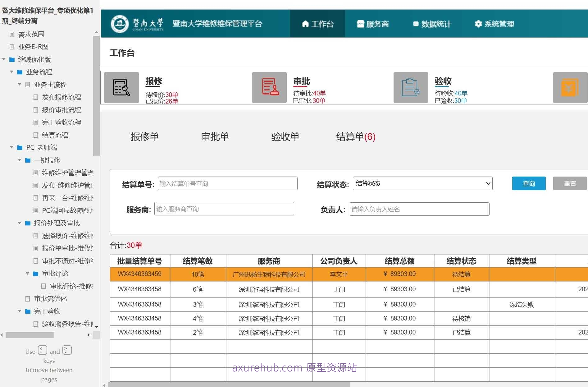The image size is (588, 387).
Task: Switch to the 审批单 tab
Action: tap(215, 136)
